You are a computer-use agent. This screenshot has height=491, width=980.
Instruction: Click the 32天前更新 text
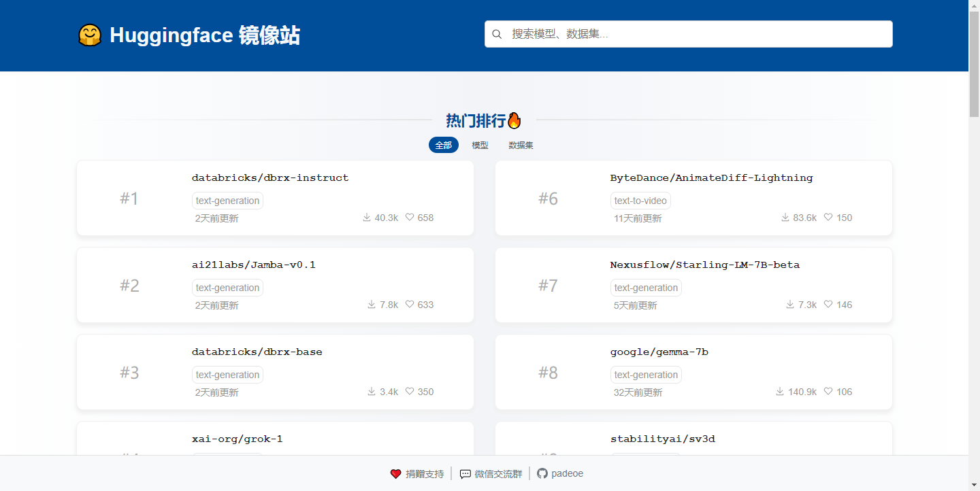(x=638, y=392)
